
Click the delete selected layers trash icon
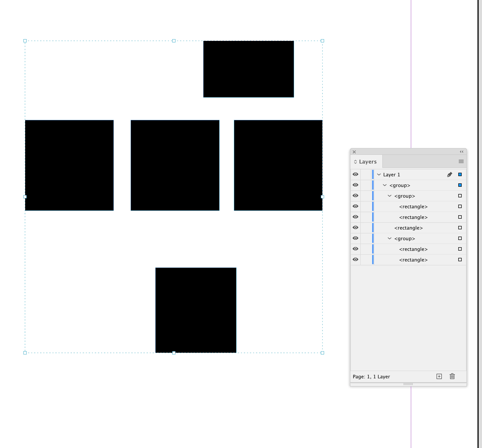pyautogui.click(x=452, y=376)
